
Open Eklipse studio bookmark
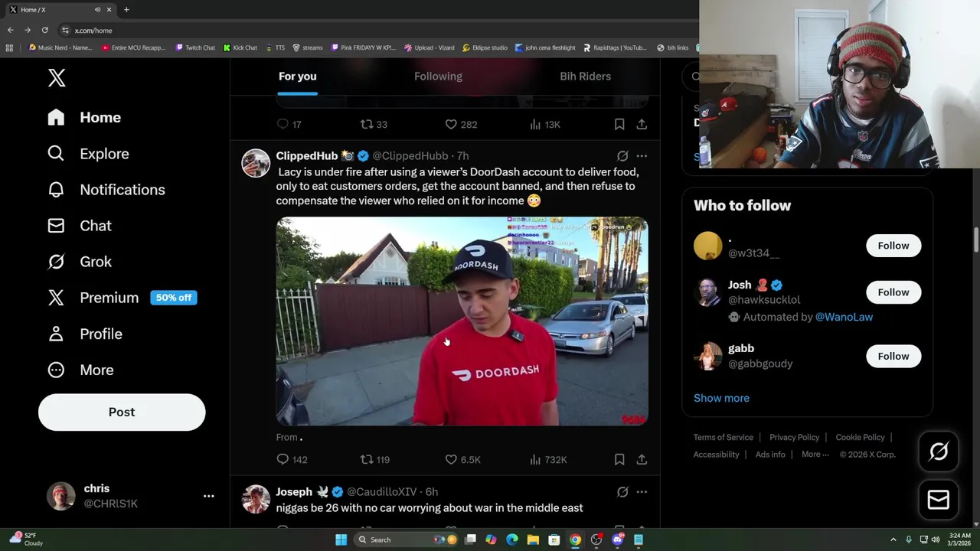485,47
